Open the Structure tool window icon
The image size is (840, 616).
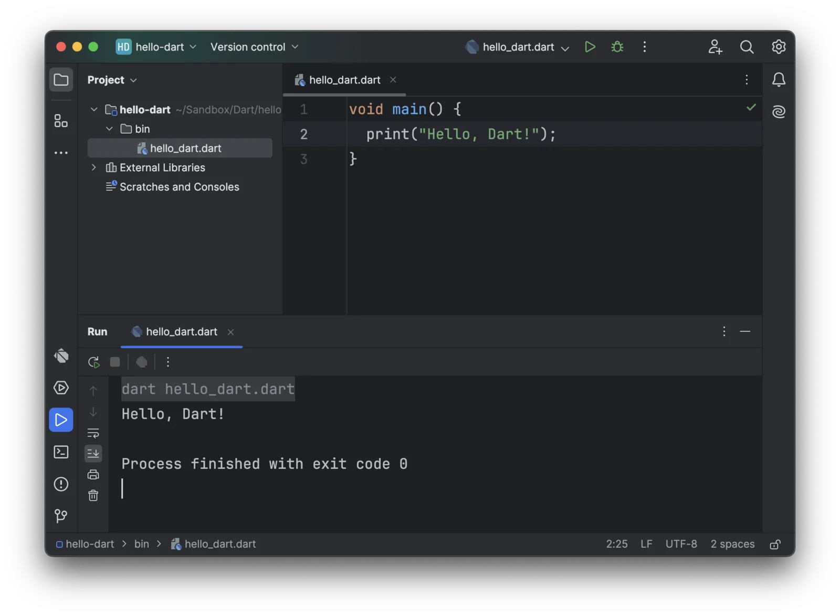pyautogui.click(x=61, y=121)
